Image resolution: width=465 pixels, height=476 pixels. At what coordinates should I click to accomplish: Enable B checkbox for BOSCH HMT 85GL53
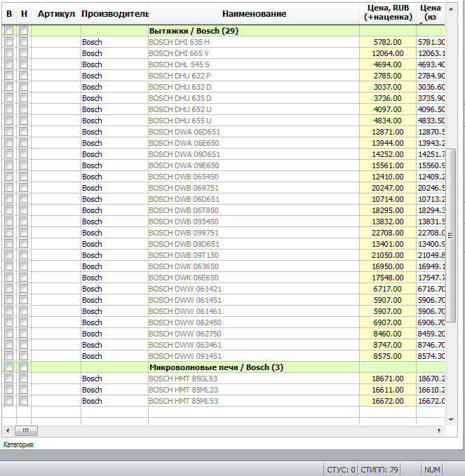[x=9, y=379]
